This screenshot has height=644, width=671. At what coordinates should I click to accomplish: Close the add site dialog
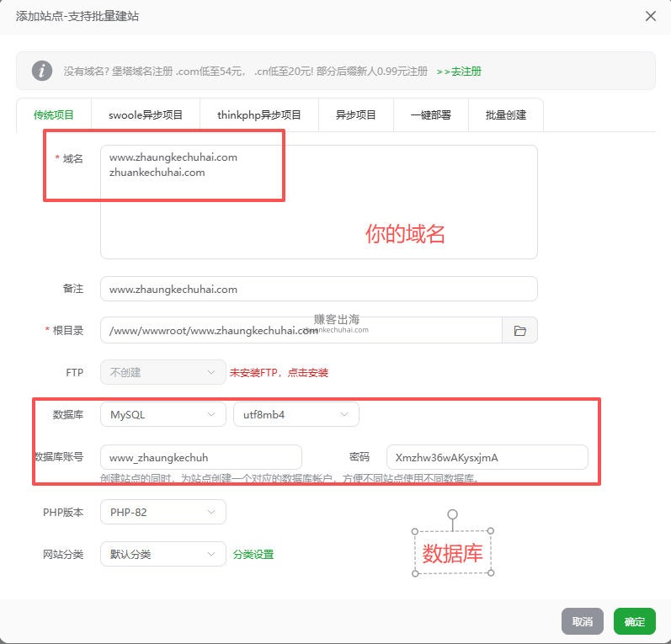pos(650,16)
